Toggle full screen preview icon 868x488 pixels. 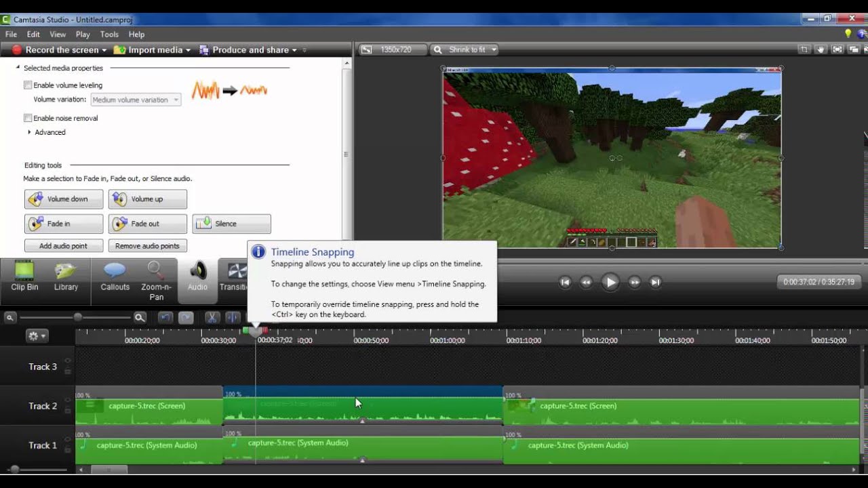click(x=837, y=49)
